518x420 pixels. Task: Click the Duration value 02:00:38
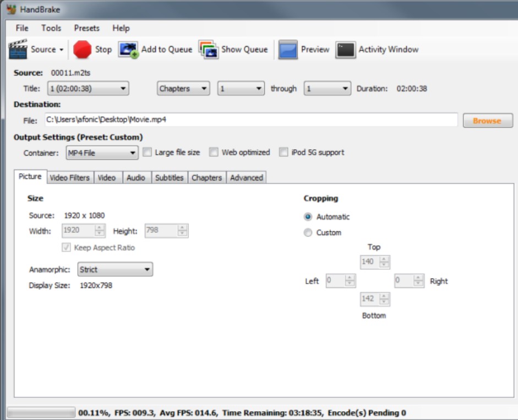(x=412, y=89)
